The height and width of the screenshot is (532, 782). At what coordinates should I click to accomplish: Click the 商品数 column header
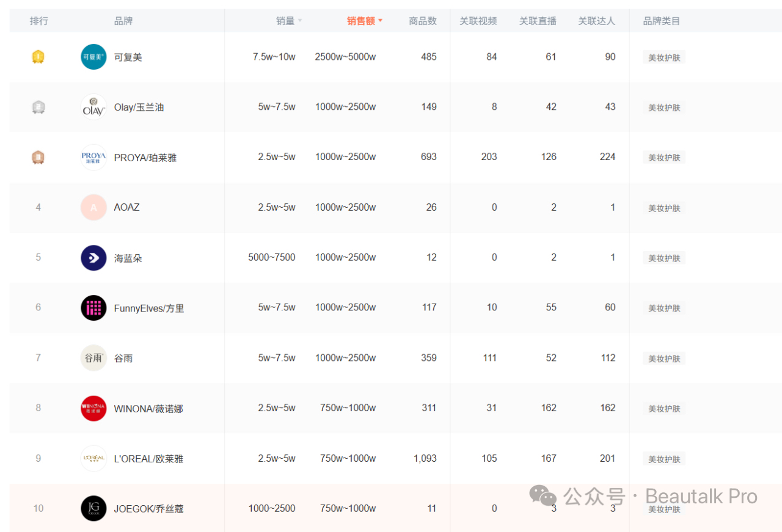423,21
